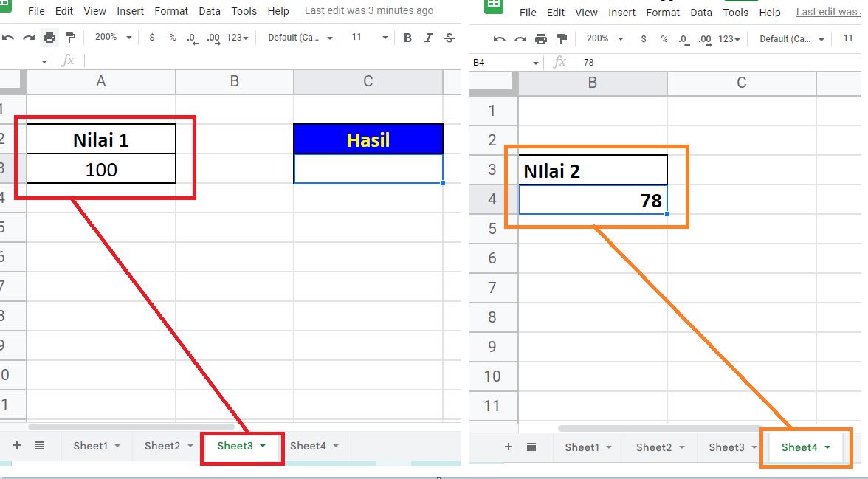This screenshot has height=479, width=868.
Task: Select the blue 'Hasil' header cell
Action: click(368, 139)
